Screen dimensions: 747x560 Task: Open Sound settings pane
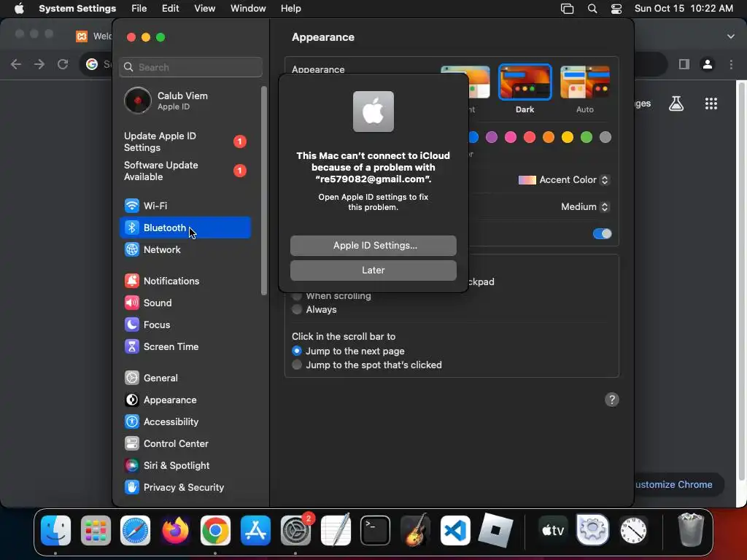coord(185,303)
